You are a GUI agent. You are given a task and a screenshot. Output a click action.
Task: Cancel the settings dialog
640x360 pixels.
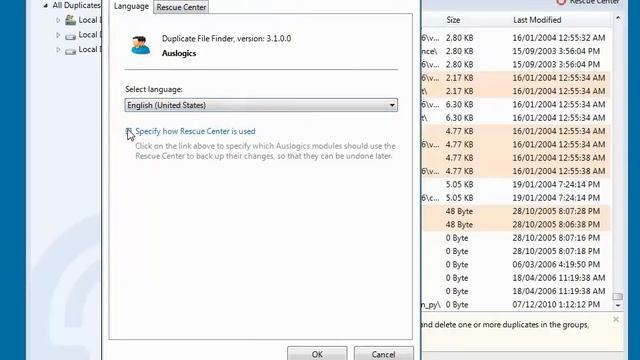click(383, 354)
